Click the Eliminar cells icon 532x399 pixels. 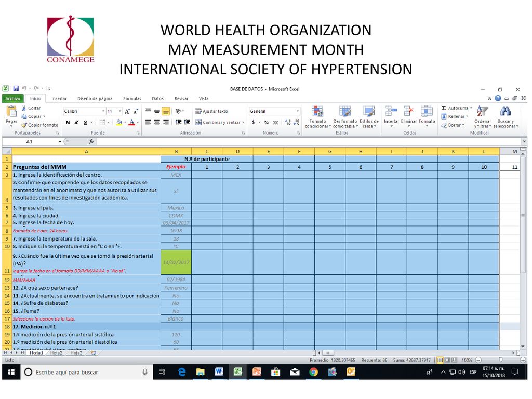(408, 111)
